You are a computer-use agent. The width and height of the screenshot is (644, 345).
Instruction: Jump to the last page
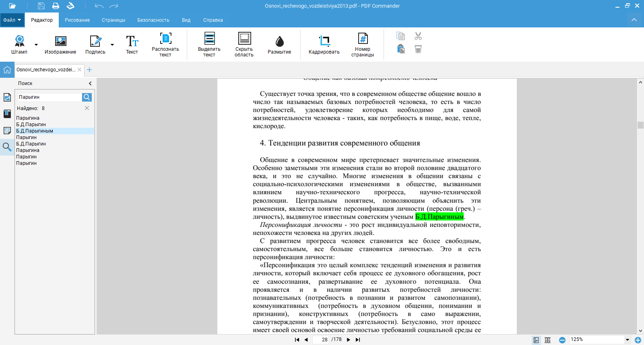pos(358,340)
